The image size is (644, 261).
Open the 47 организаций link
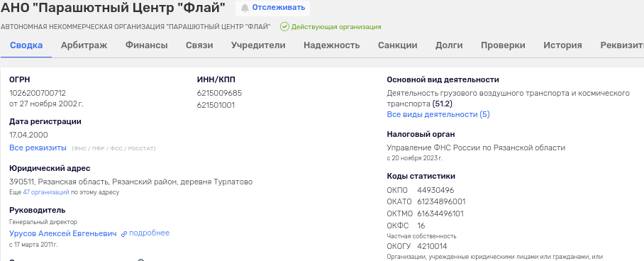click(46, 192)
